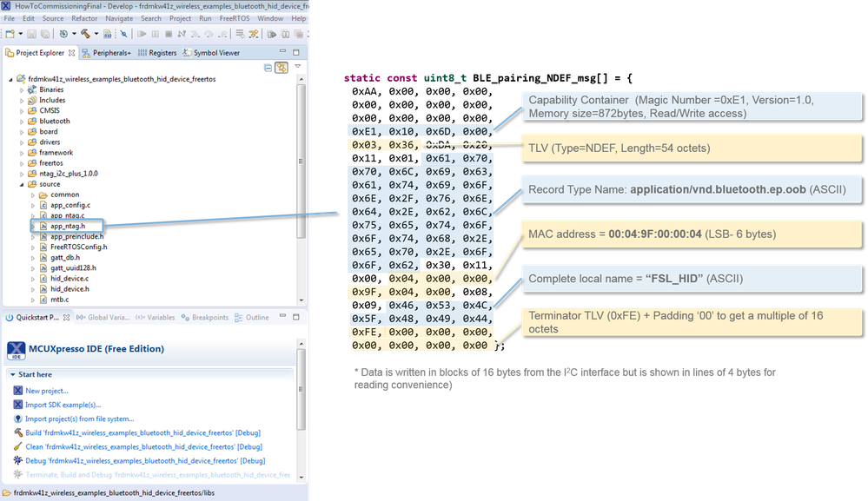
Task: Open the New wizard dropdown arrow
Action: click(x=21, y=34)
